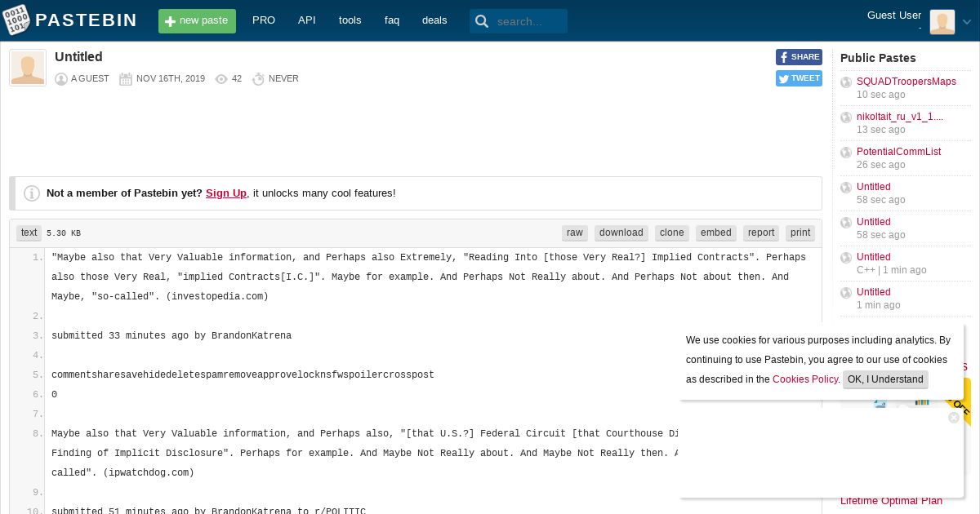
Task: Click the globe icon beside Untitled 1 min ago
Action: (x=846, y=294)
